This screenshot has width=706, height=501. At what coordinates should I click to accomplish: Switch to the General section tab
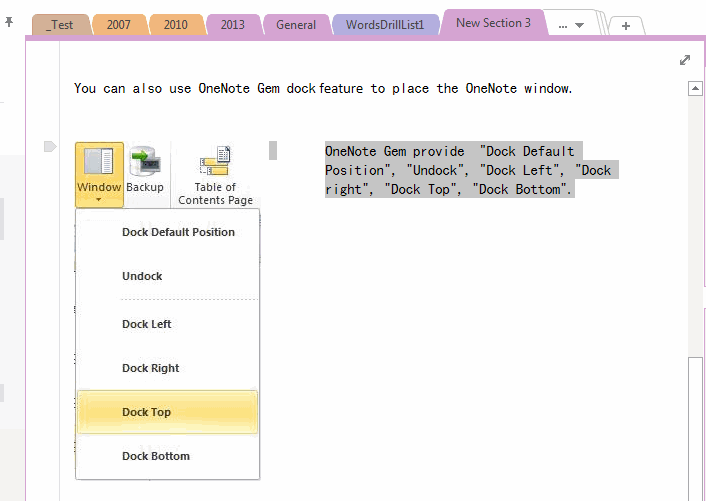point(296,25)
